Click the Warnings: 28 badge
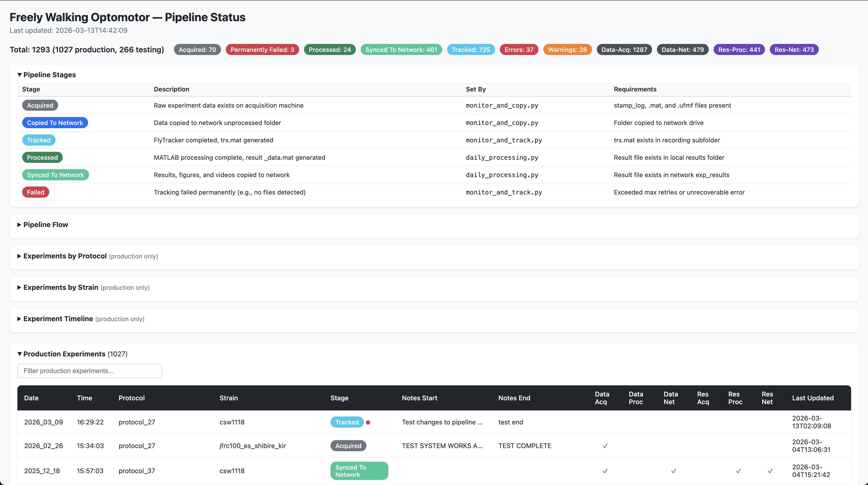 click(x=567, y=49)
